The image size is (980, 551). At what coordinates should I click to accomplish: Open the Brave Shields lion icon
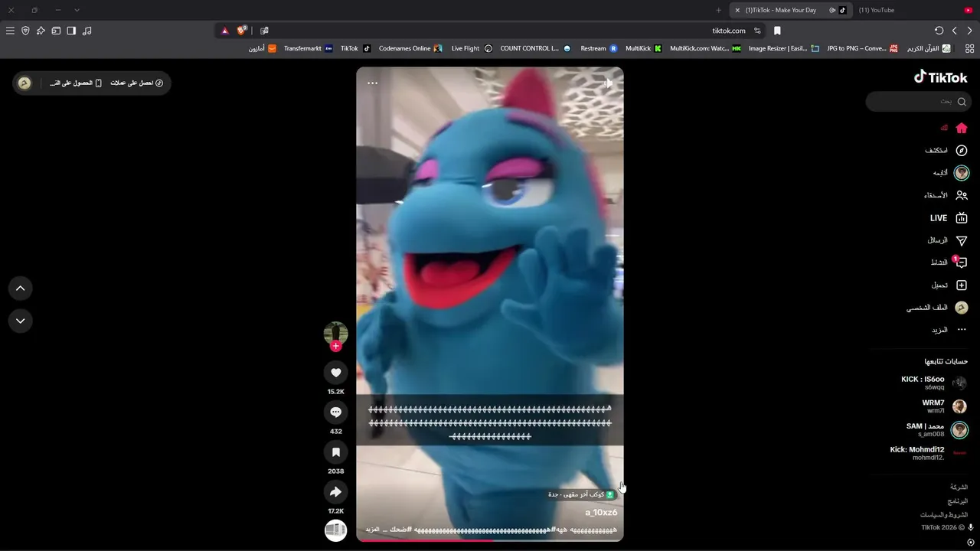click(x=242, y=31)
